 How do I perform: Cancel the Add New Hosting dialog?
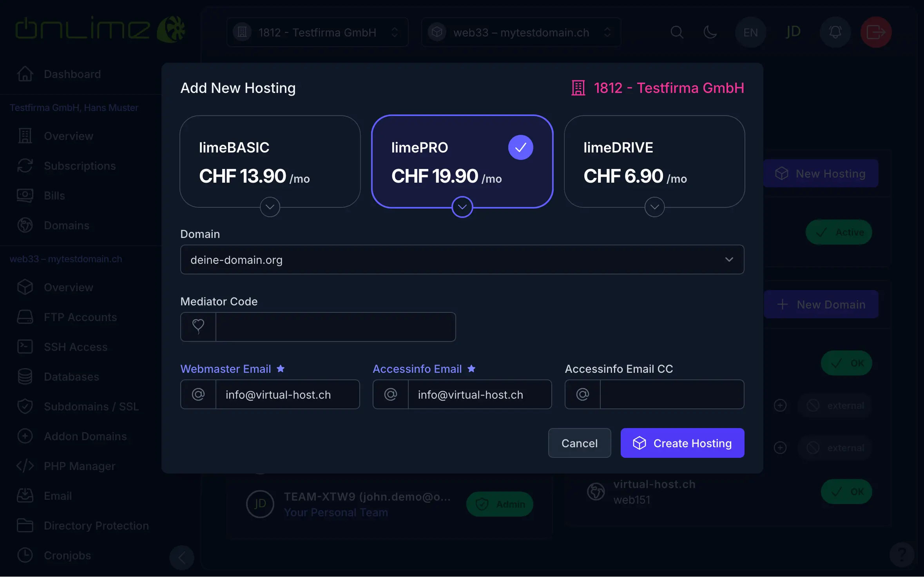click(x=579, y=443)
